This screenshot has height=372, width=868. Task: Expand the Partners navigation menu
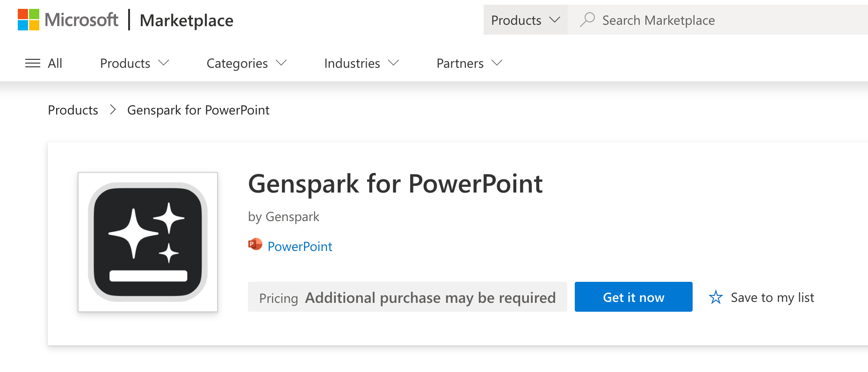point(470,63)
